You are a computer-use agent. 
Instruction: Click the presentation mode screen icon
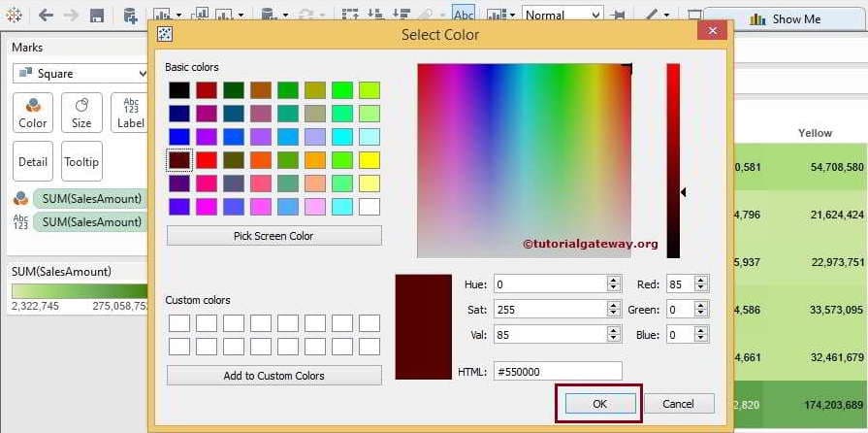(694, 15)
